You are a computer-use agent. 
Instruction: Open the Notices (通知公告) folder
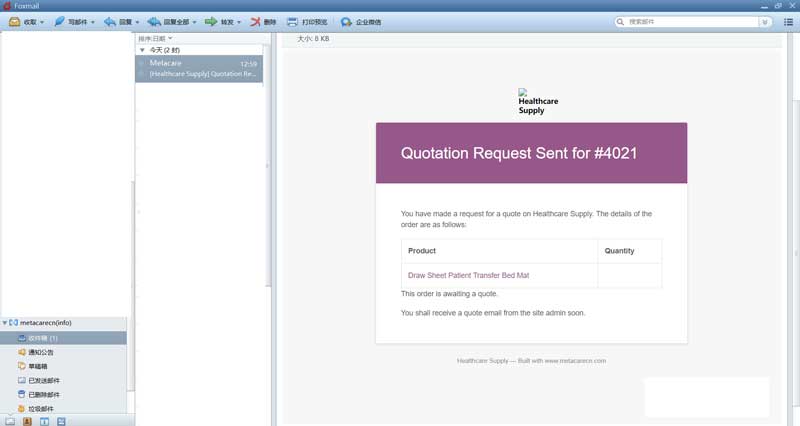coord(63,352)
